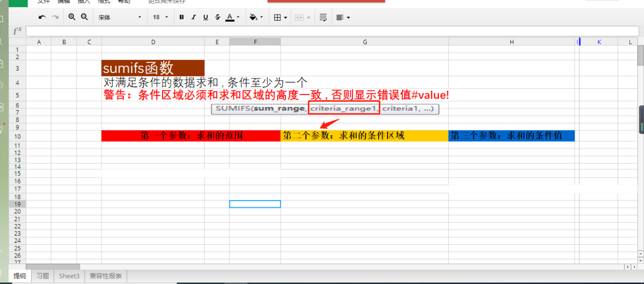Click the formula bar input field

[x=332, y=31]
